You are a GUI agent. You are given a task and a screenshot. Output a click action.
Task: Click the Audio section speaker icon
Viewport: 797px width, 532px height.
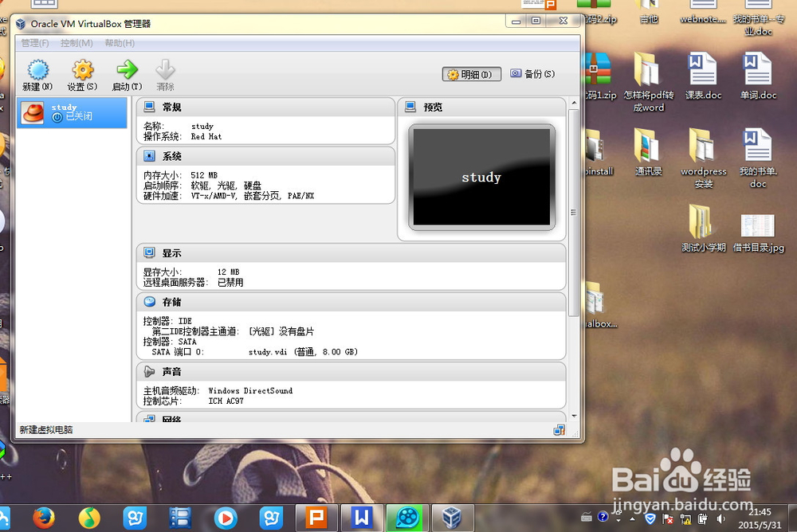pos(149,371)
